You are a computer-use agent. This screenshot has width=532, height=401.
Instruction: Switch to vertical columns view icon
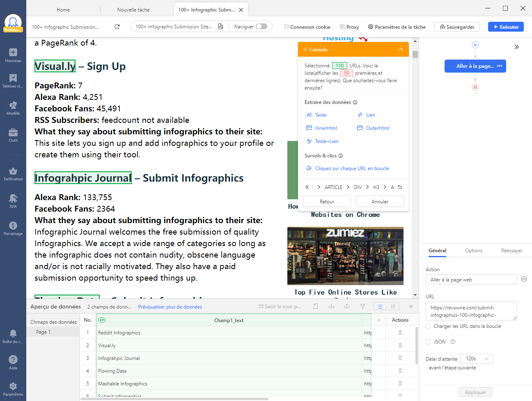coord(393,307)
